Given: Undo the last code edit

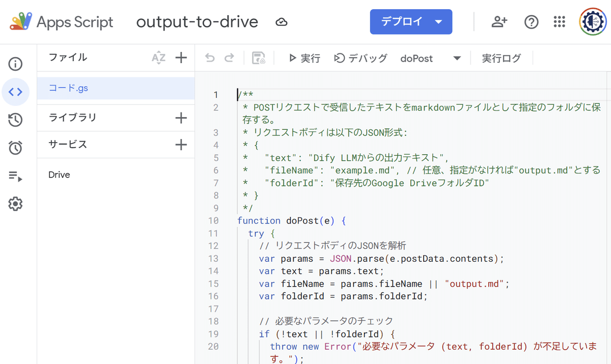Looking at the screenshot, I should 210,58.
